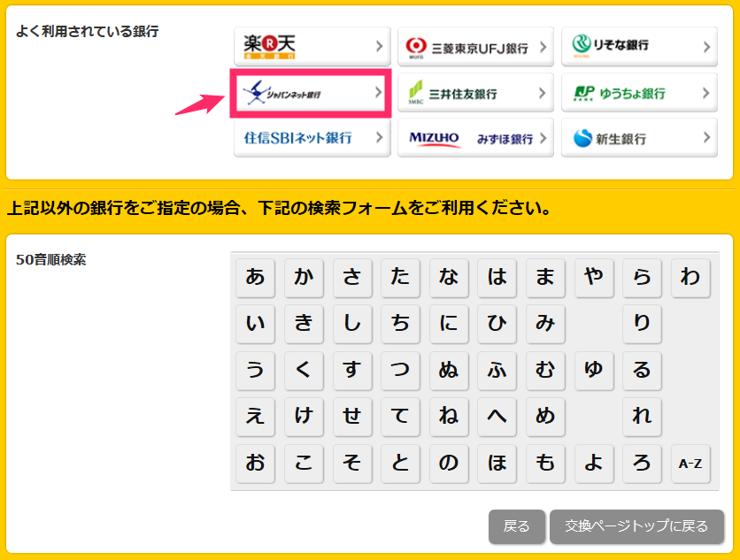740x560 pixels.
Task: Tap the わ kana key
Action: (x=691, y=278)
